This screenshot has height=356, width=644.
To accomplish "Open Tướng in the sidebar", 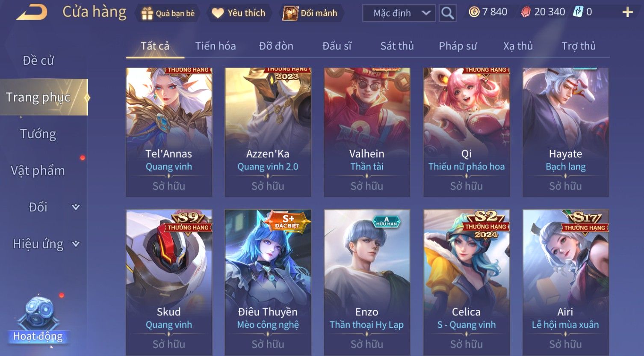I will coord(38,134).
